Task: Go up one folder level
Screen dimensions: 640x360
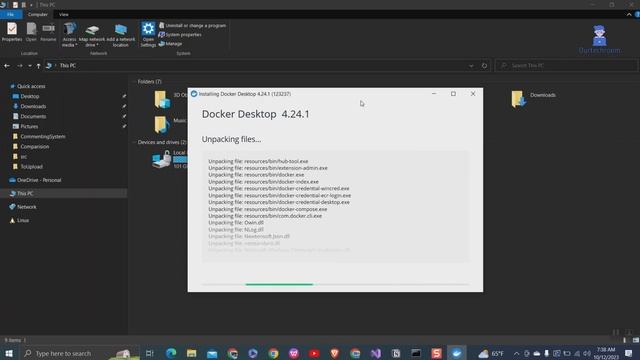Action: click(x=38, y=66)
